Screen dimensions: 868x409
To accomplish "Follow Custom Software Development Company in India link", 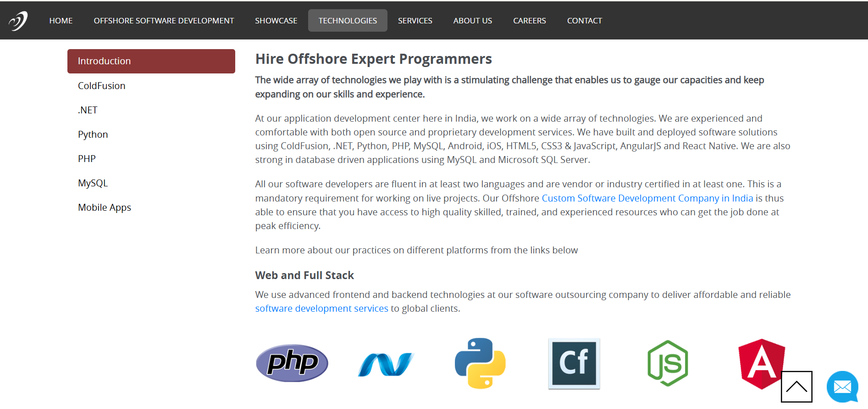I will pyautogui.click(x=647, y=198).
